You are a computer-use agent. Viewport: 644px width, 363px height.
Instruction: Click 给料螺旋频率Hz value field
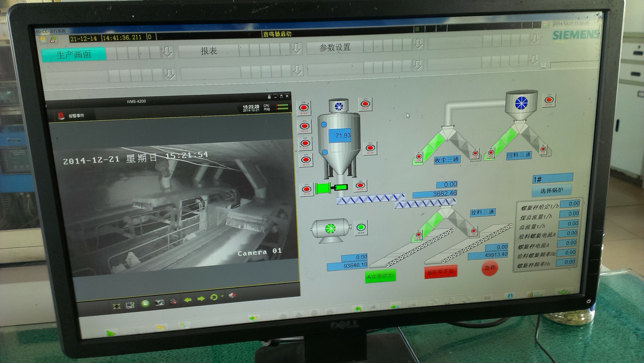[x=566, y=253]
